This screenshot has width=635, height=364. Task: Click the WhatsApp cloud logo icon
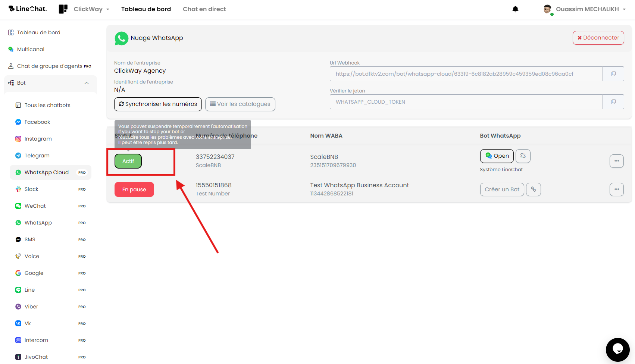[x=121, y=38]
